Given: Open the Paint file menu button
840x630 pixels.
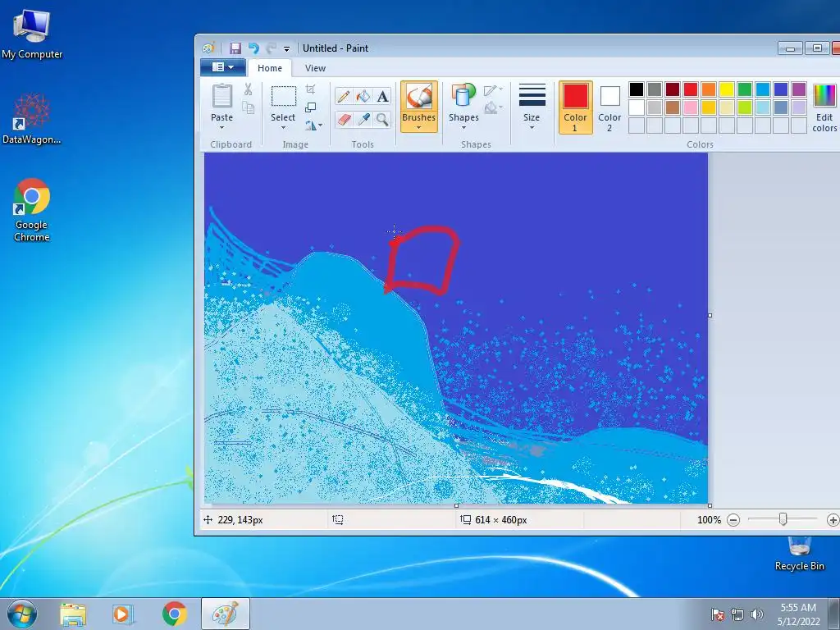Looking at the screenshot, I should pyautogui.click(x=223, y=67).
